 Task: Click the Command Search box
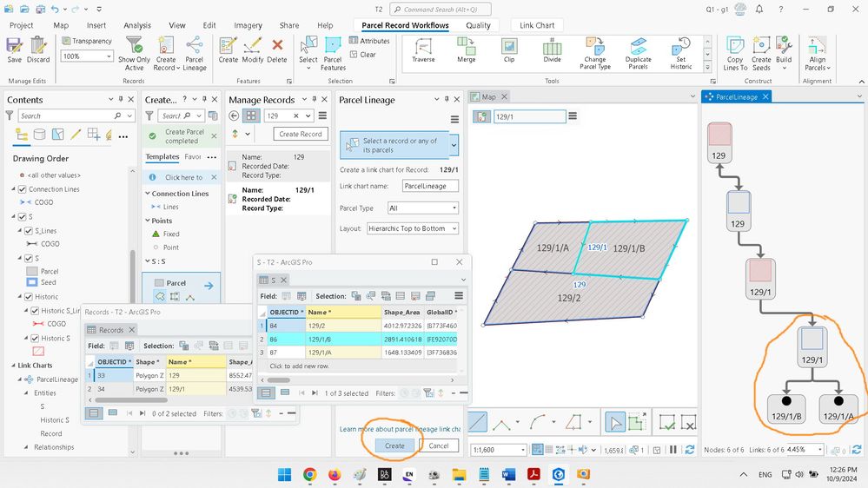[x=441, y=10]
